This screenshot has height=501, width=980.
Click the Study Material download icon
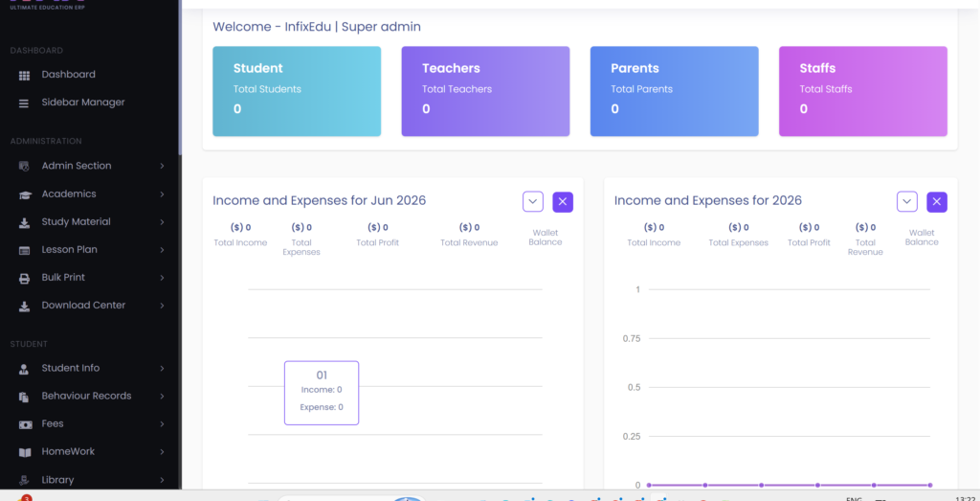(24, 222)
